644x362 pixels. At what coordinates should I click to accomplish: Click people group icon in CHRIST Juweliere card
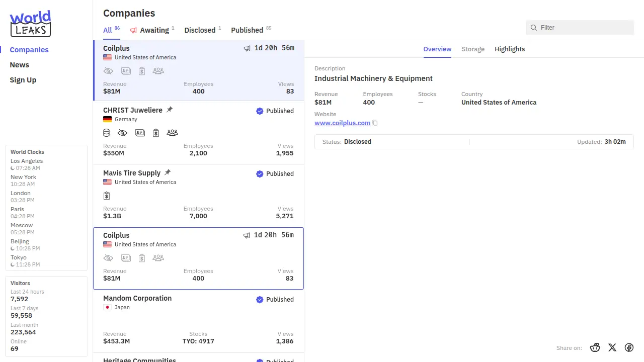tap(172, 133)
